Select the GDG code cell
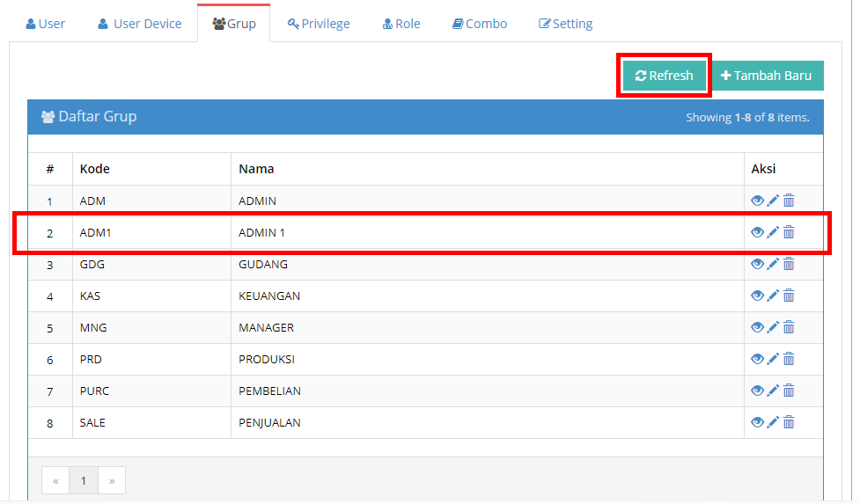The width and height of the screenshot is (860, 504). (x=151, y=265)
